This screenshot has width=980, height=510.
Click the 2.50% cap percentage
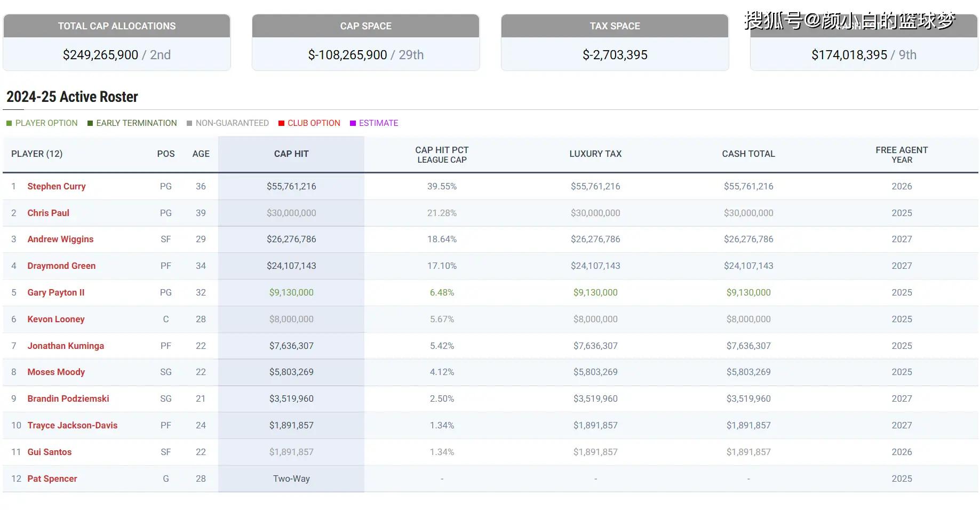442,399
